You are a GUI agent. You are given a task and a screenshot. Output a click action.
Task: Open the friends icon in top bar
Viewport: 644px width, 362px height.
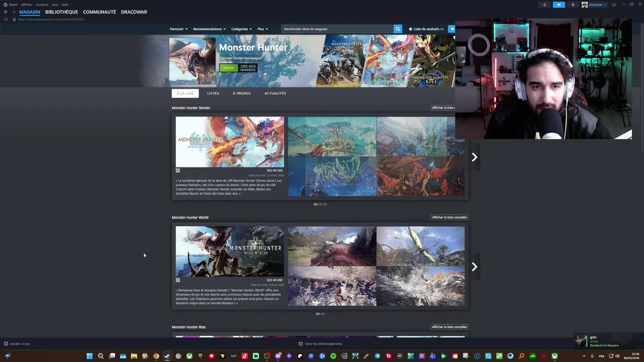tap(544, 5)
